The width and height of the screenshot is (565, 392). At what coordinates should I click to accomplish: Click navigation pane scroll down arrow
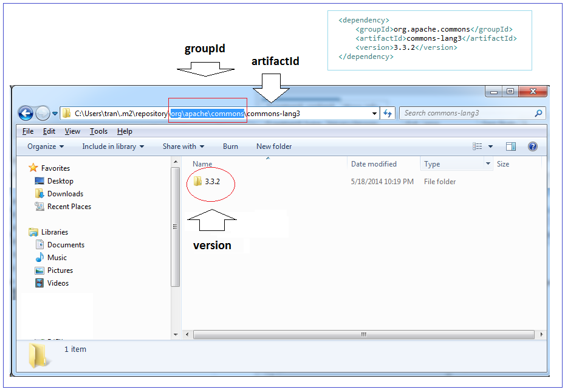tap(176, 334)
